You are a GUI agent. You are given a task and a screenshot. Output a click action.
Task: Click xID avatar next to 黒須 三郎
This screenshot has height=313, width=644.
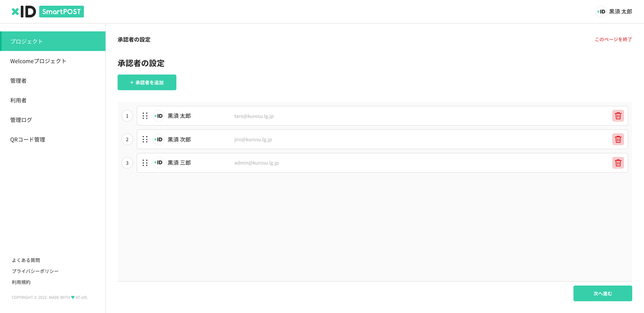click(158, 163)
